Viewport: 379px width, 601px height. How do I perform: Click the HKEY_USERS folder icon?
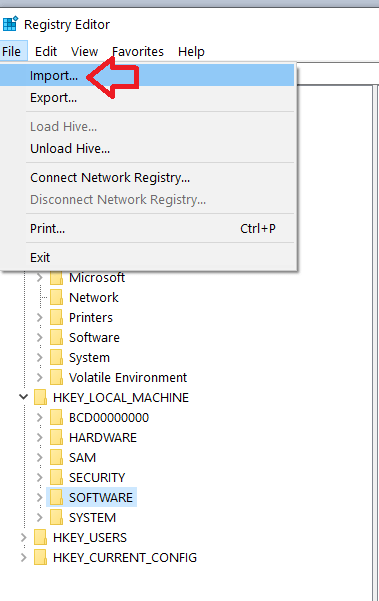[40, 537]
